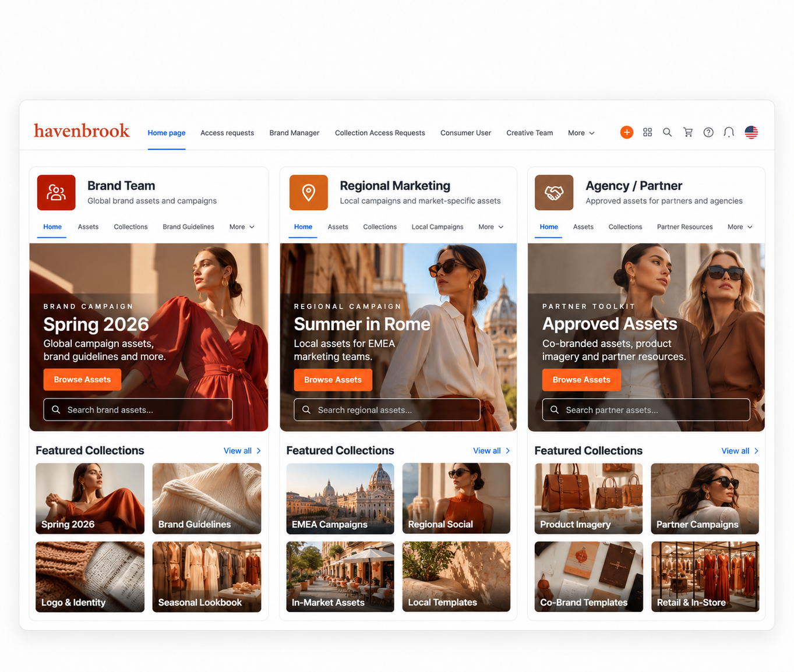Open the Logo & Identity collection thumbnail
Image resolution: width=794 pixels, height=672 pixels.
(x=90, y=576)
